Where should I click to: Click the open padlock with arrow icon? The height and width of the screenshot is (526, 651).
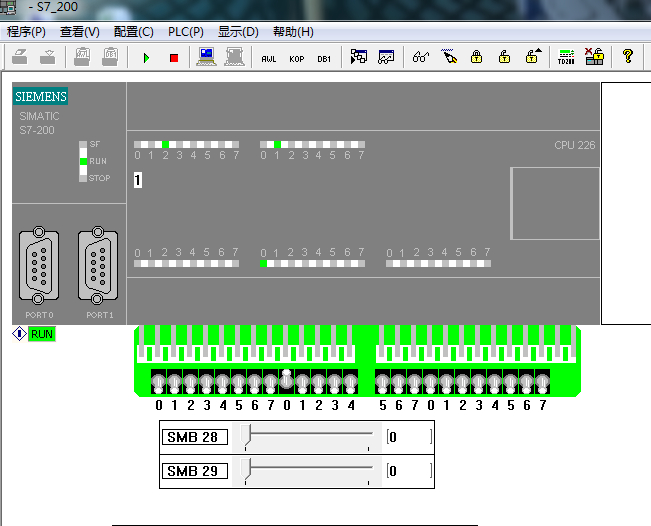533,56
